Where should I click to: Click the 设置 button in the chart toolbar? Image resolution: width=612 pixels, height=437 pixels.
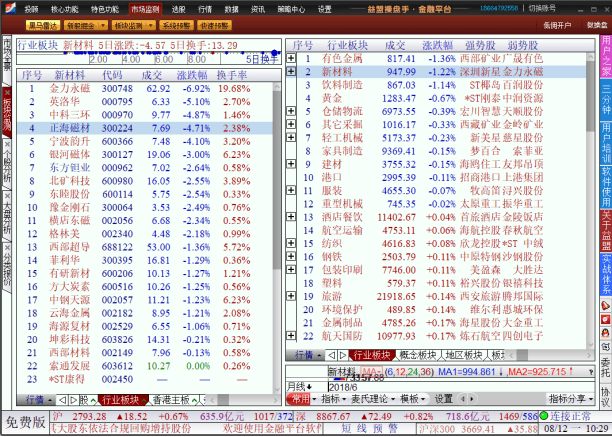pyautogui.click(x=443, y=399)
